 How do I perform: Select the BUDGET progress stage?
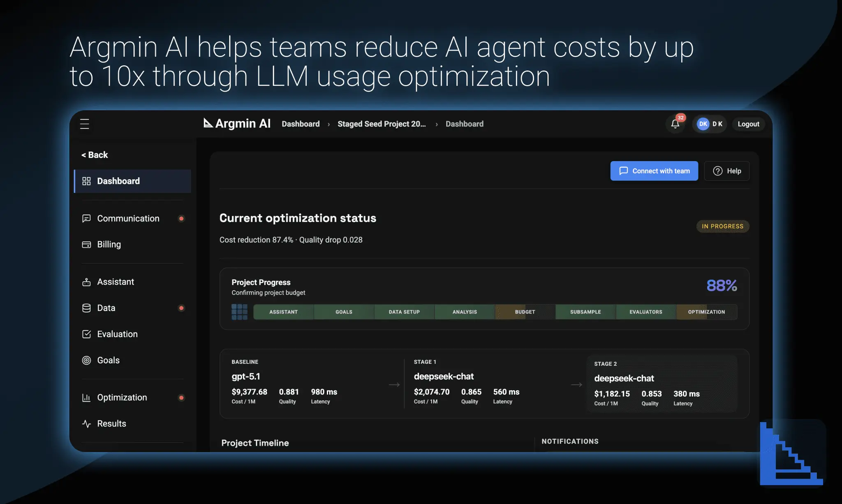525,312
